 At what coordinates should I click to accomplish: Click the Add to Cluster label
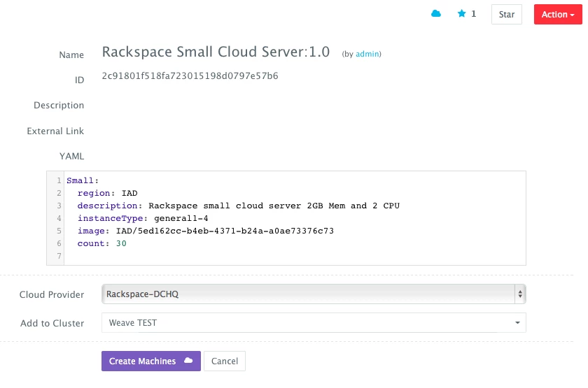click(x=52, y=323)
